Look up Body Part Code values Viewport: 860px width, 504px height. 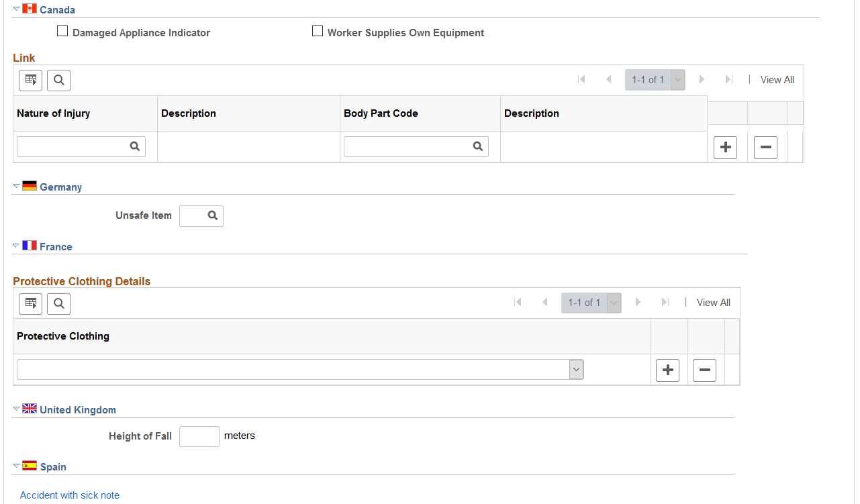point(478,146)
